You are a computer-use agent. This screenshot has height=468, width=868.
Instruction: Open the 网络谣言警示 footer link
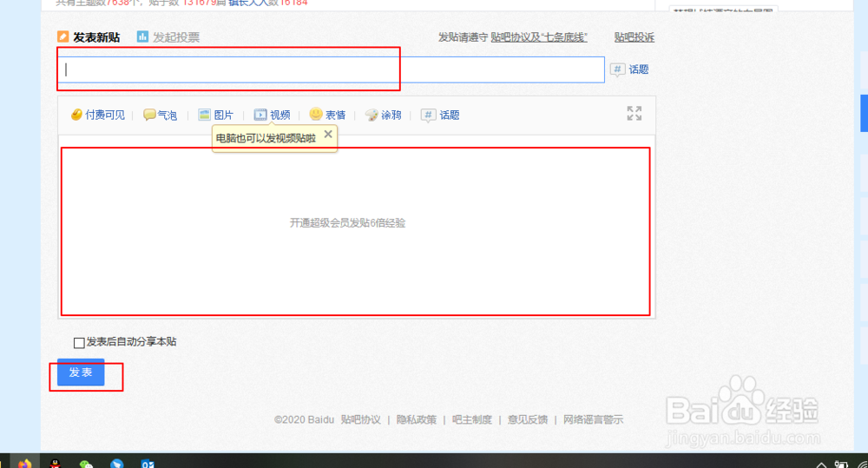(x=594, y=420)
